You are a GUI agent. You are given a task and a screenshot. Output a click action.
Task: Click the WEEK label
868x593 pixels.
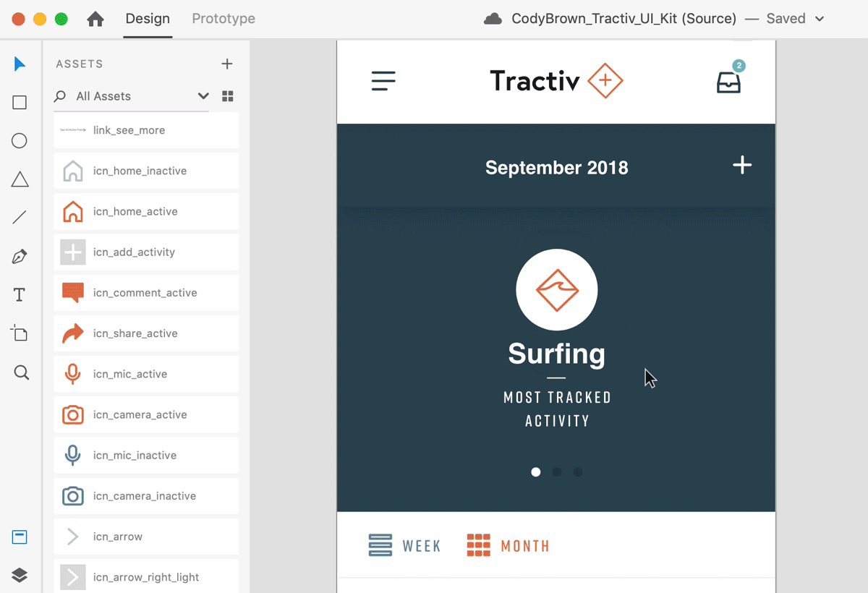click(x=422, y=546)
